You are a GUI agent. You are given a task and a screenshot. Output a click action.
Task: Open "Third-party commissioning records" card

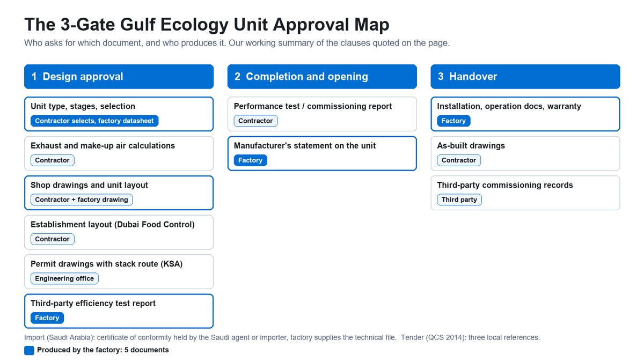[525, 193]
